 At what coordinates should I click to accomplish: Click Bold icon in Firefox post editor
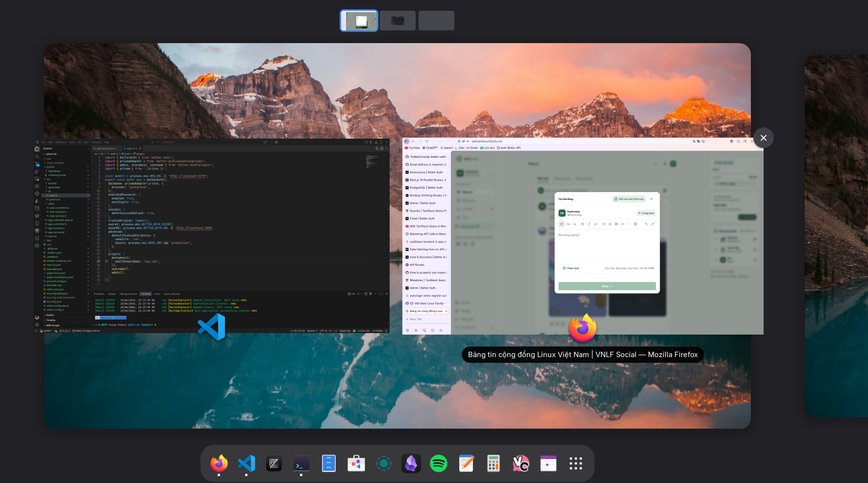tap(582, 224)
